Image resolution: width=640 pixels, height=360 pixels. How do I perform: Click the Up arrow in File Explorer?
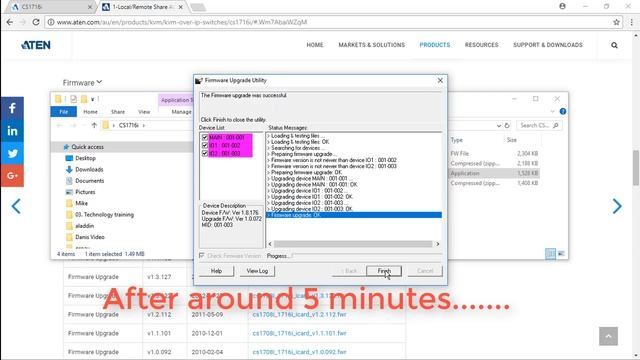[x=94, y=125]
